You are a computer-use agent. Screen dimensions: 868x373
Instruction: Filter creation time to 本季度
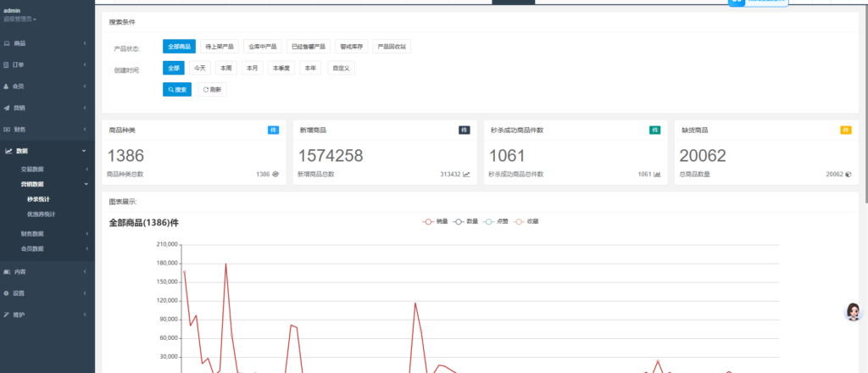tap(281, 68)
